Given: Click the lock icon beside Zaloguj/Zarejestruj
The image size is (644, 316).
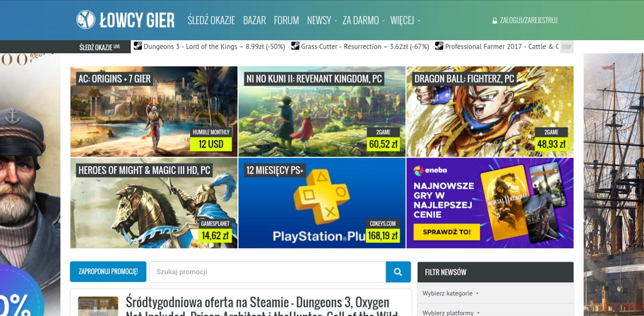Looking at the screenshot, I should coord(495,21).
